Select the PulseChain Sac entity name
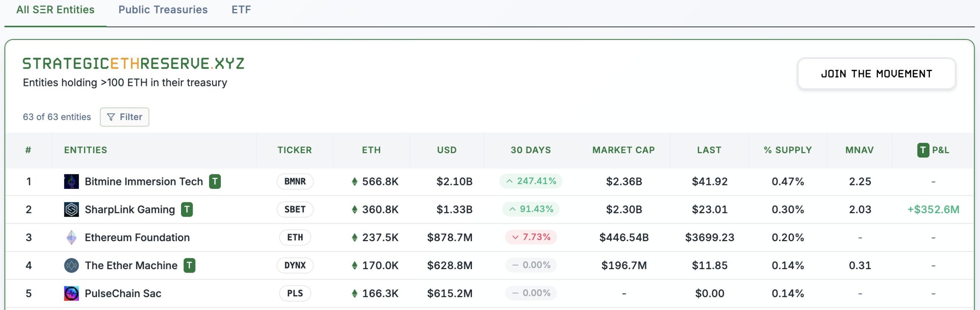980x310 pixels. click(x=123, y=294)
